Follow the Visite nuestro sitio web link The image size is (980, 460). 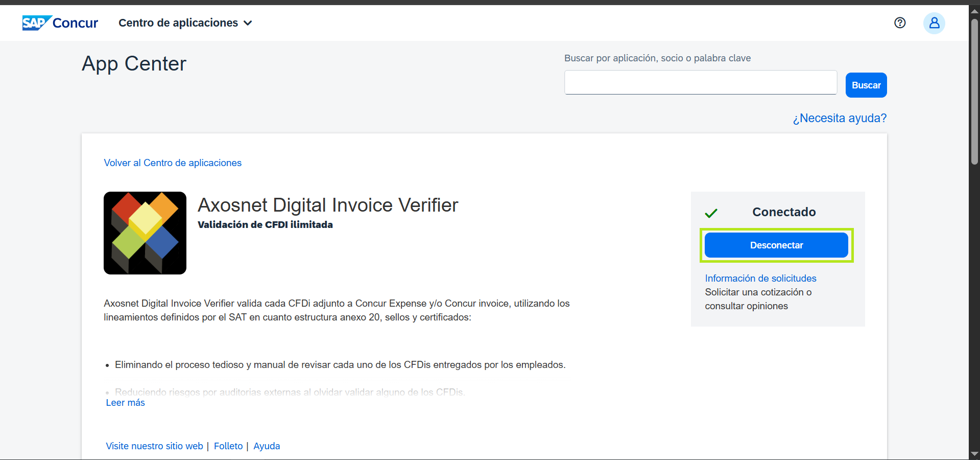[x=154, y=446]
